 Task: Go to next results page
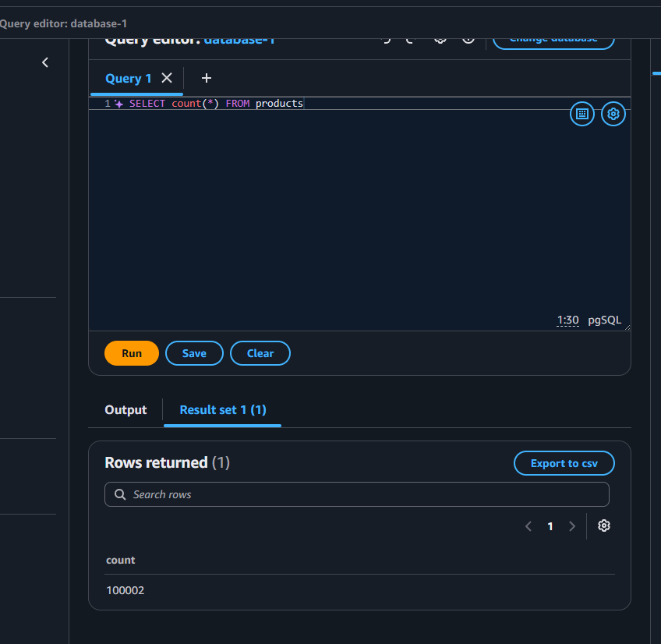point(571,526)
